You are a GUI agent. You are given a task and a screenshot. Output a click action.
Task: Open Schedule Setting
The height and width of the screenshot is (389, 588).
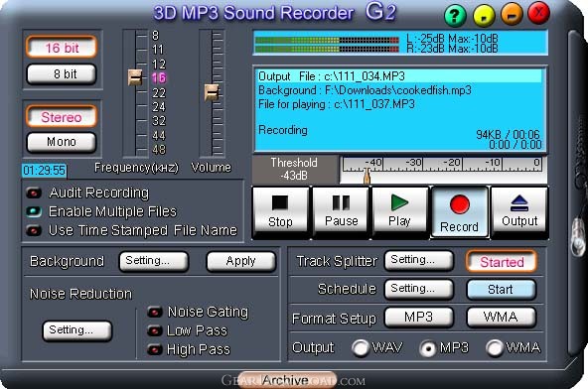click(418, 289)
